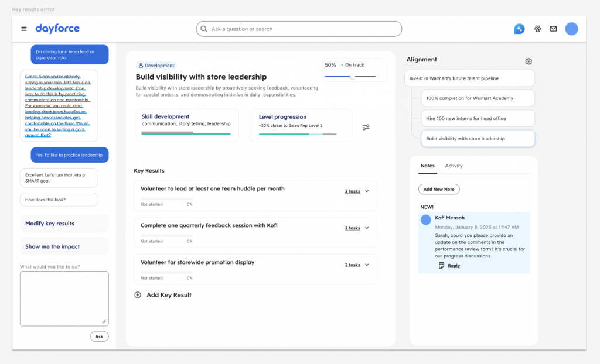Select Hire 100 new interns alignment item

478,119
